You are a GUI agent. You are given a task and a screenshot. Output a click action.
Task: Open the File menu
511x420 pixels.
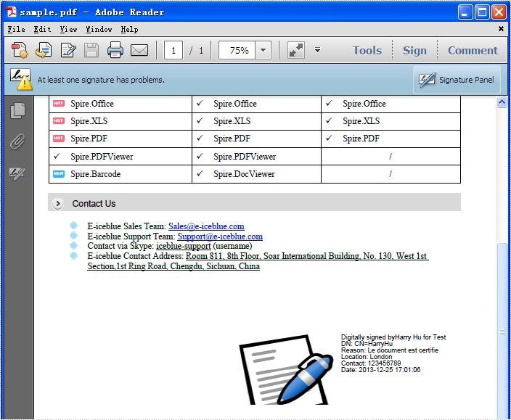coord(16,29)
